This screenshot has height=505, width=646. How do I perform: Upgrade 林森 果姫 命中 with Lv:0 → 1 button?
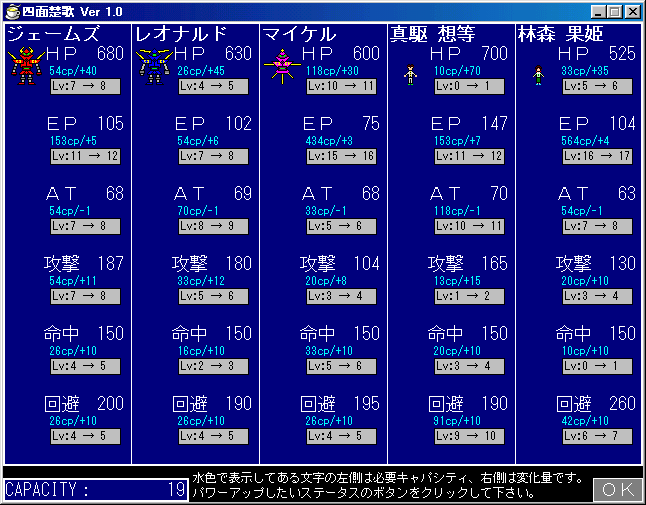pos(598,367)
